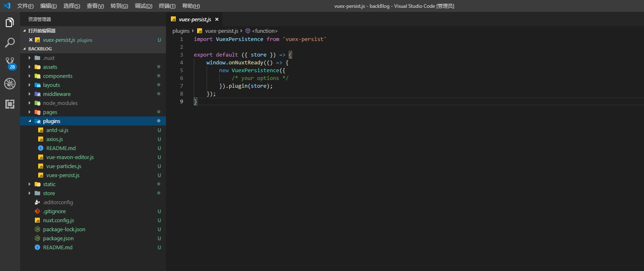Open the Explorer view in activity bar
Viewport: 644px width, 271px height.
(x=10, y=23)
